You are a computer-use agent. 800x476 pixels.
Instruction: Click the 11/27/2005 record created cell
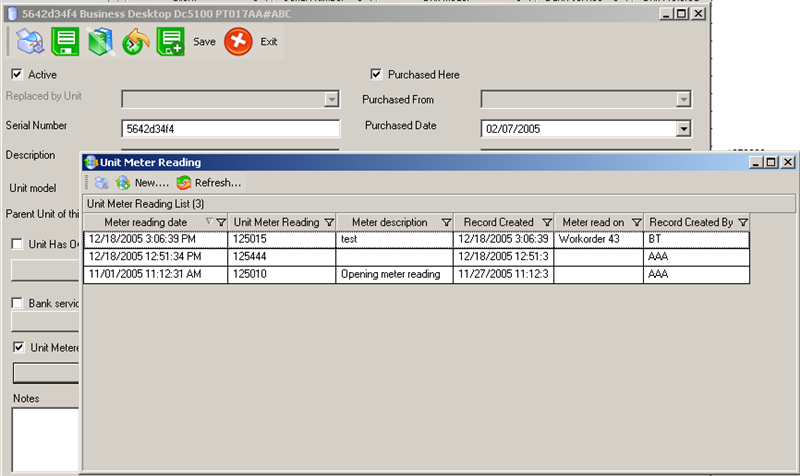pyautogui.click(x=504, y=274)
